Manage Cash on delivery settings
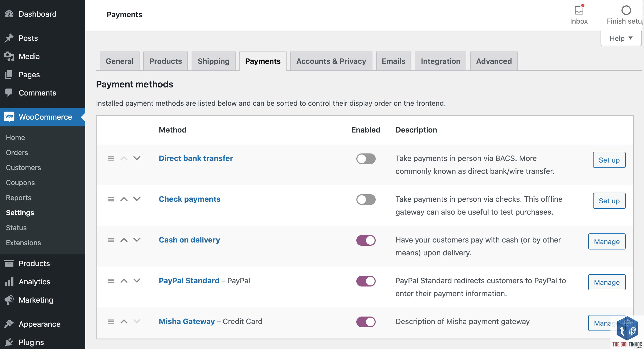Screen dimensions: 644x349 (x=607, y=241)
